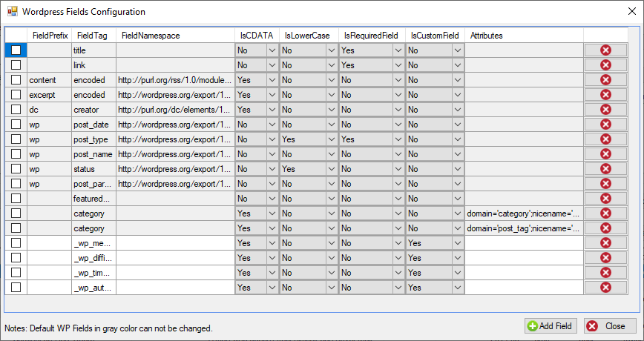644x341 pixels.
Task: Delete the status field row
Action: pyautogui.click(x=606, y=169)
